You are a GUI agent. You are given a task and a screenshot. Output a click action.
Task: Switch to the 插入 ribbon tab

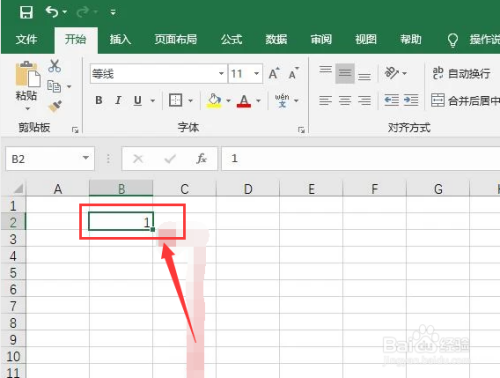pos(120,39)
